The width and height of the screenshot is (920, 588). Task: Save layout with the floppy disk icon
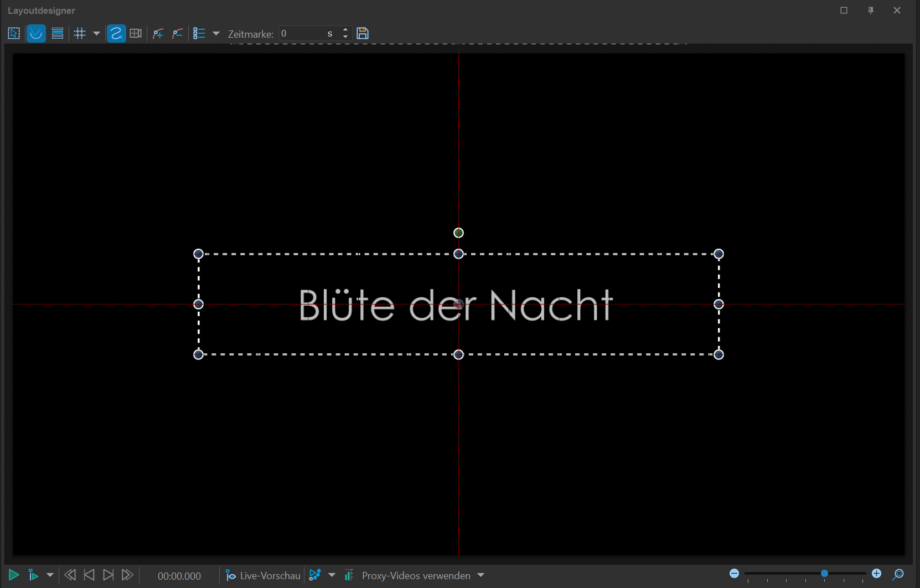[x=363, y=34]
